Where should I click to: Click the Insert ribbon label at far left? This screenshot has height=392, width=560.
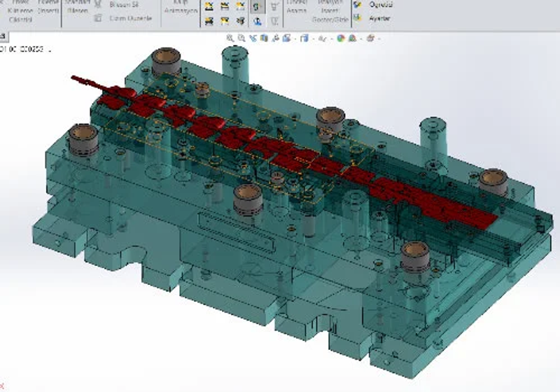(48, 10)
